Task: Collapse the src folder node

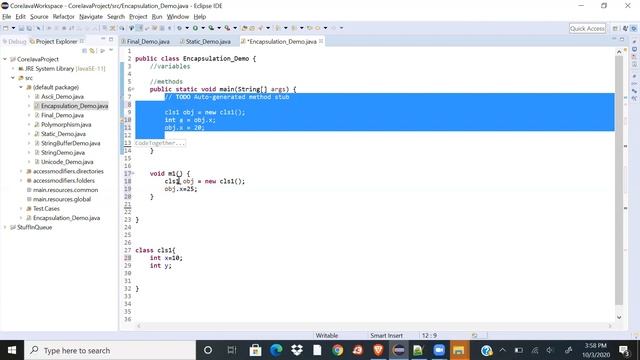Action: point(13,78)
